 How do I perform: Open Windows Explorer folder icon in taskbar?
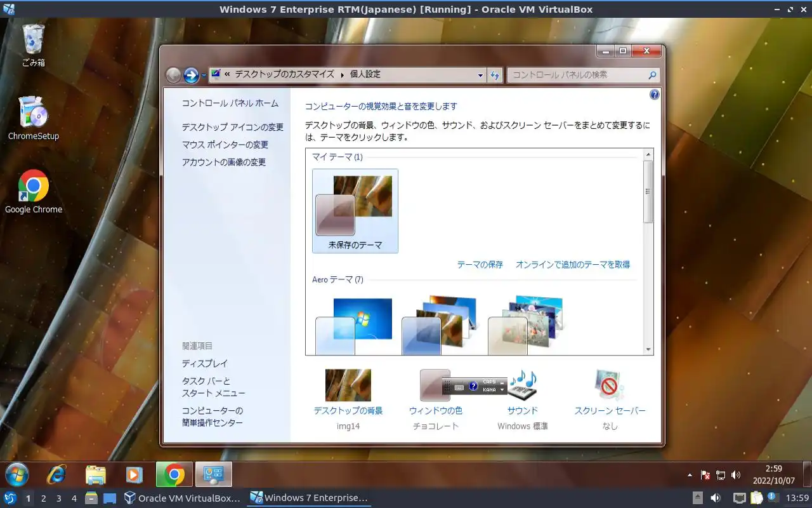point(95,474)
